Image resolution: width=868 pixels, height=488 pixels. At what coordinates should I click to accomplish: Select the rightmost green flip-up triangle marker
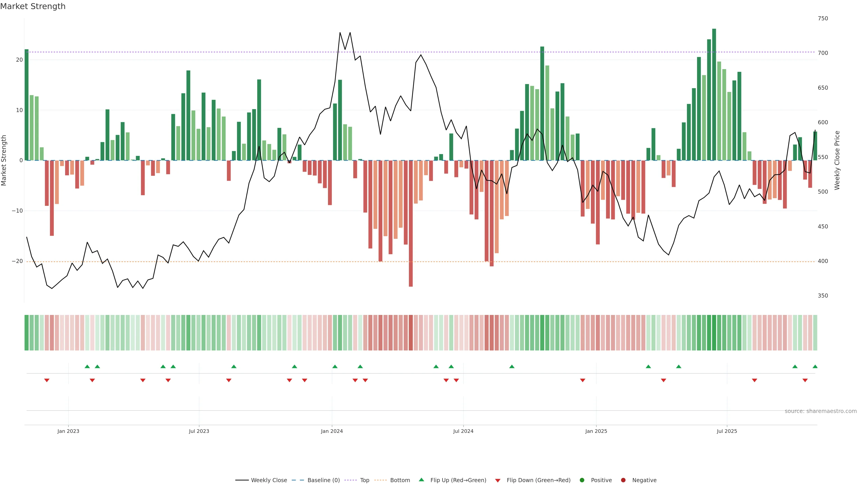[x=815, y=366]
